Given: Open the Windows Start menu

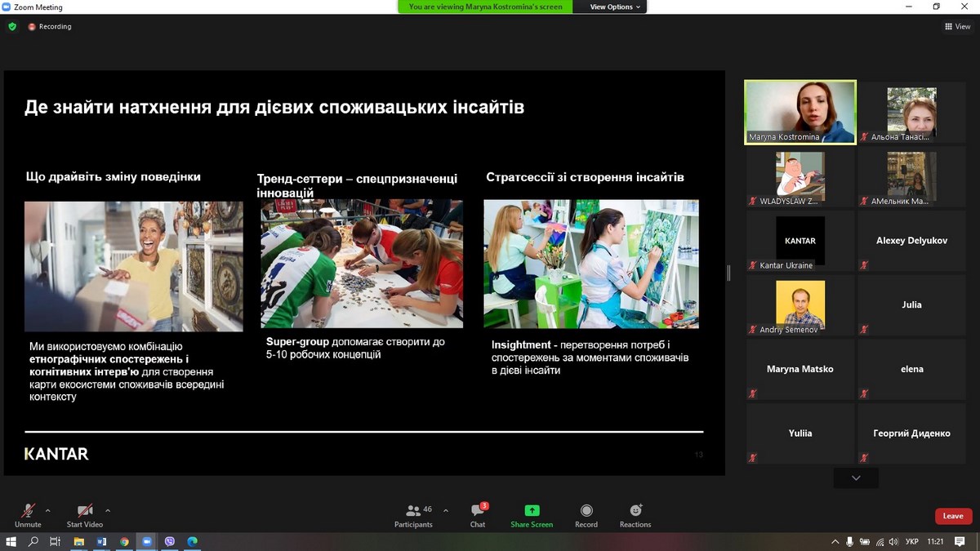Looking at the screenshot, I should pyautogui.click(x=11, y=541).
